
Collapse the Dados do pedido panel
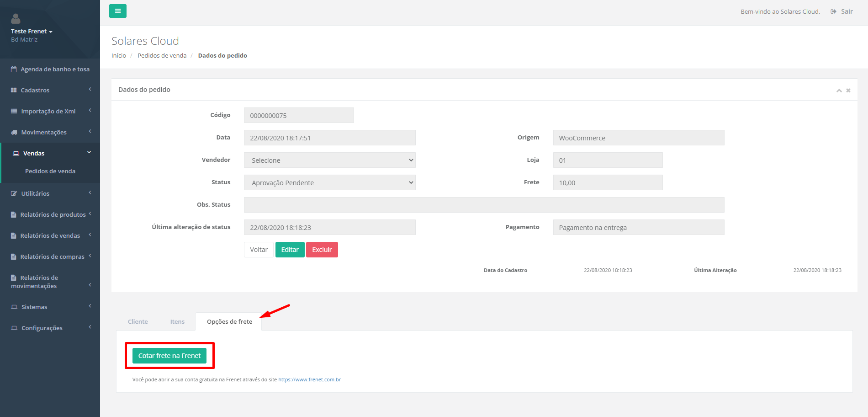point(839,91)
